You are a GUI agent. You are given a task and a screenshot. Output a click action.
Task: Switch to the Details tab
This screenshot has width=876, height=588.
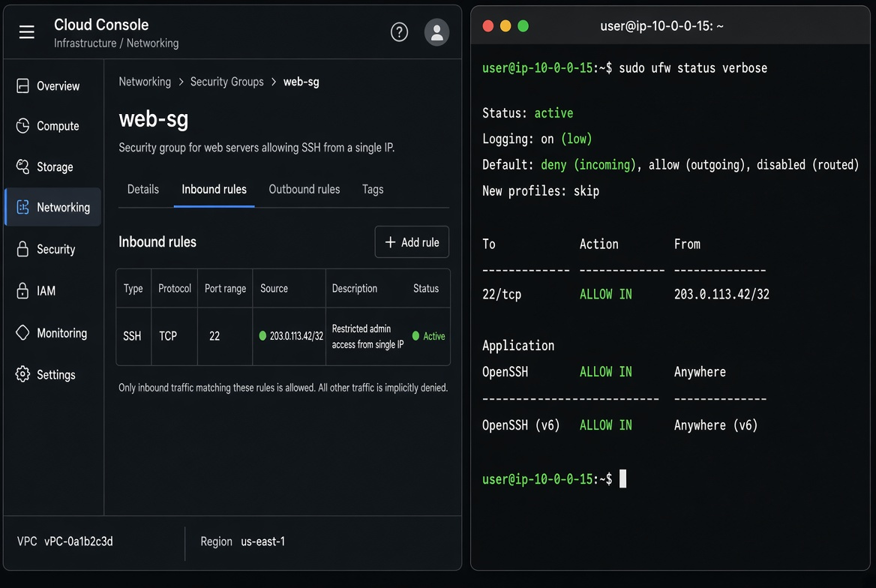(x=143, y=190)
